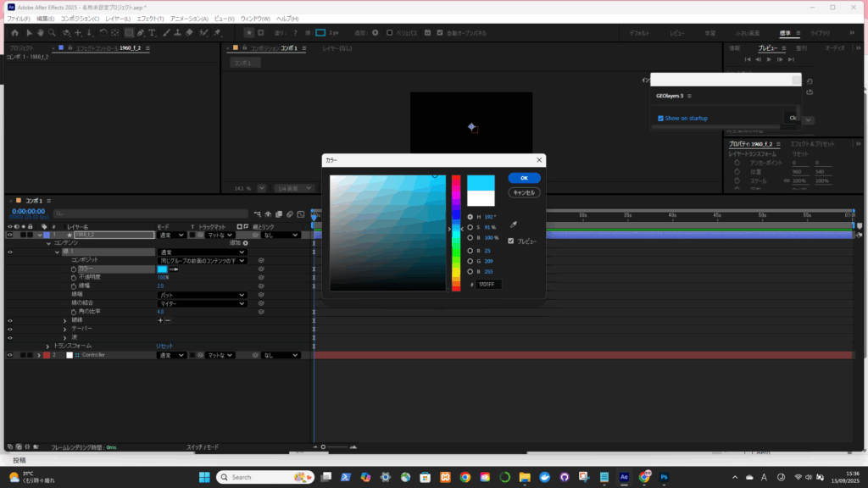Open the エフェクト(T) menu
This screenshot has height=488, width=868.
tap(151, 19)
